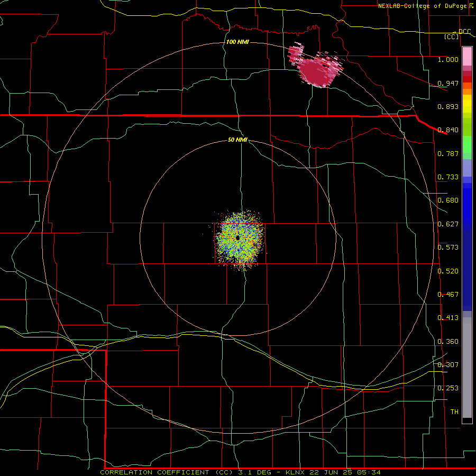
Task: Click the TH label on the legend
Action: click(x=454, y=412)
